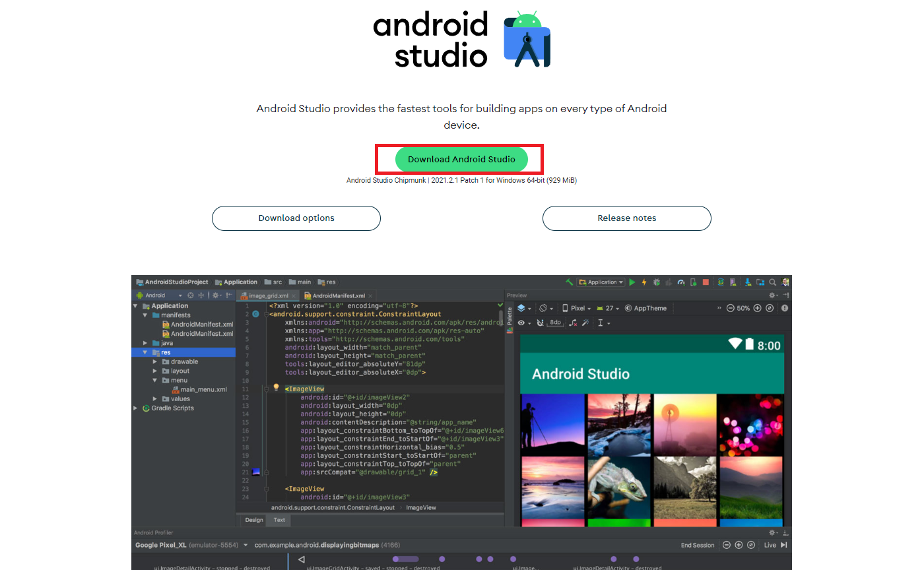Click Project panel gear settings icon
The width and height of the screenshot is (924, 570).
tap(216, 296)
